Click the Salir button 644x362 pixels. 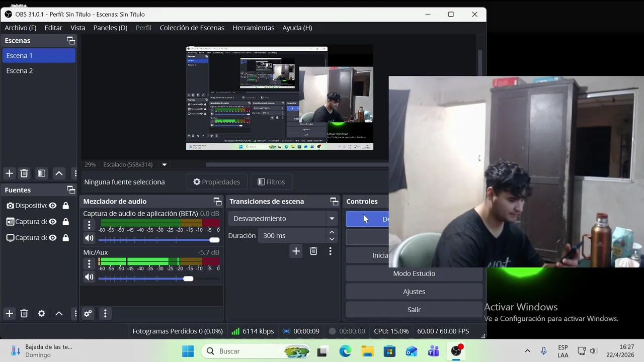click(414, 310)
